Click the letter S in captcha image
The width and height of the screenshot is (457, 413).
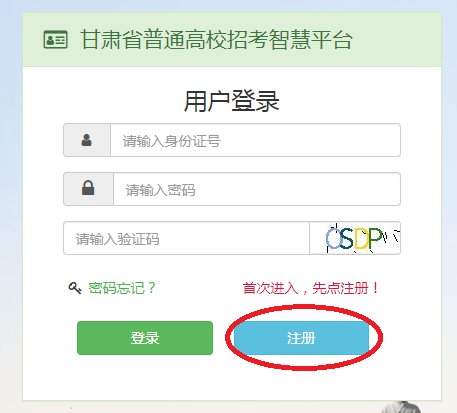347,239
